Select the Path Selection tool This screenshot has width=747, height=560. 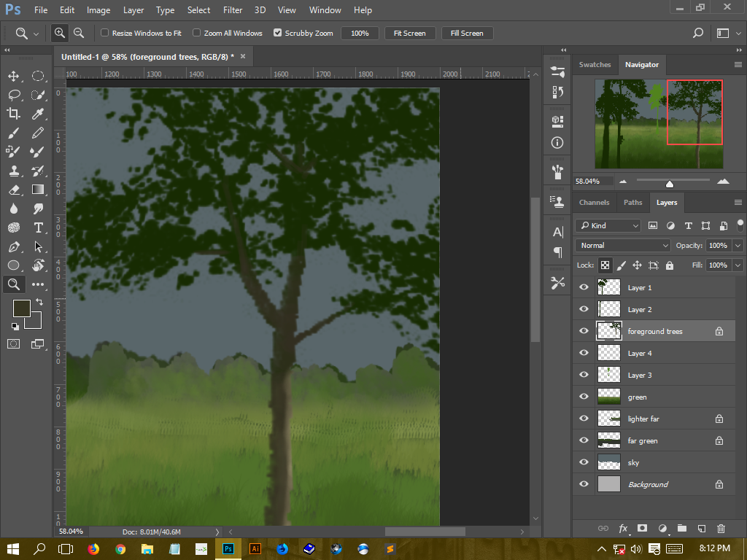(x=38, y=246)
